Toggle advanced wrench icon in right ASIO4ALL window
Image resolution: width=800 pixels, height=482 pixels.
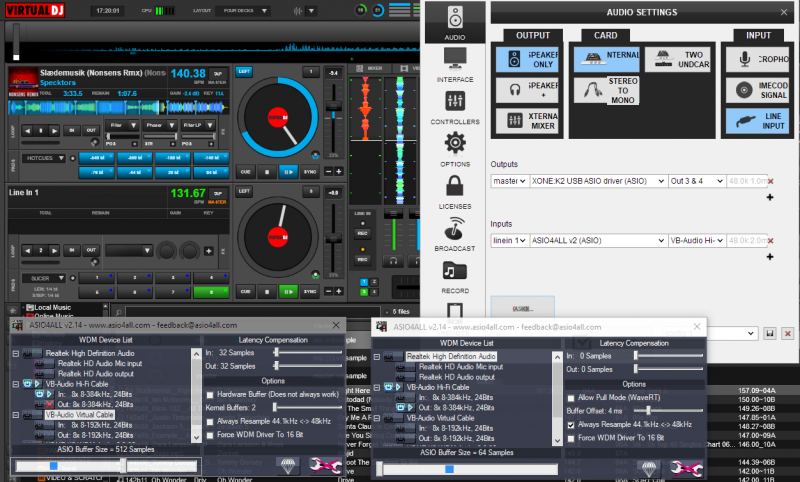point(687,468)
